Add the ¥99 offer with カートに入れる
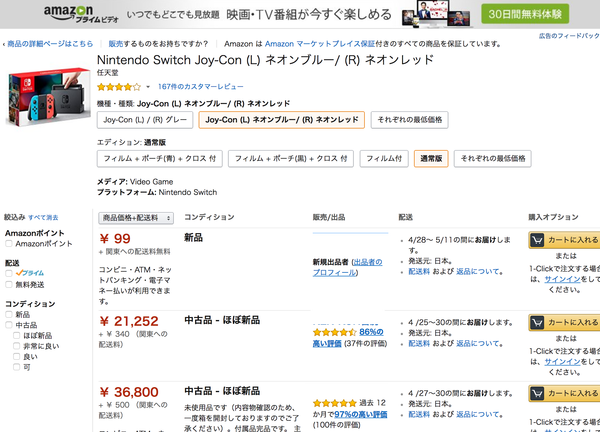 pyautogui.click(x=564, y=240)
